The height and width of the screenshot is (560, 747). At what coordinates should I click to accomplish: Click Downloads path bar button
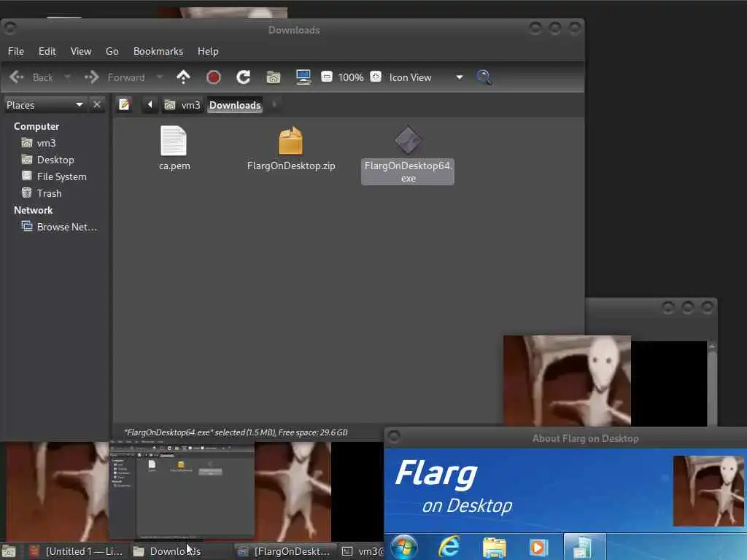click(235, 105)
